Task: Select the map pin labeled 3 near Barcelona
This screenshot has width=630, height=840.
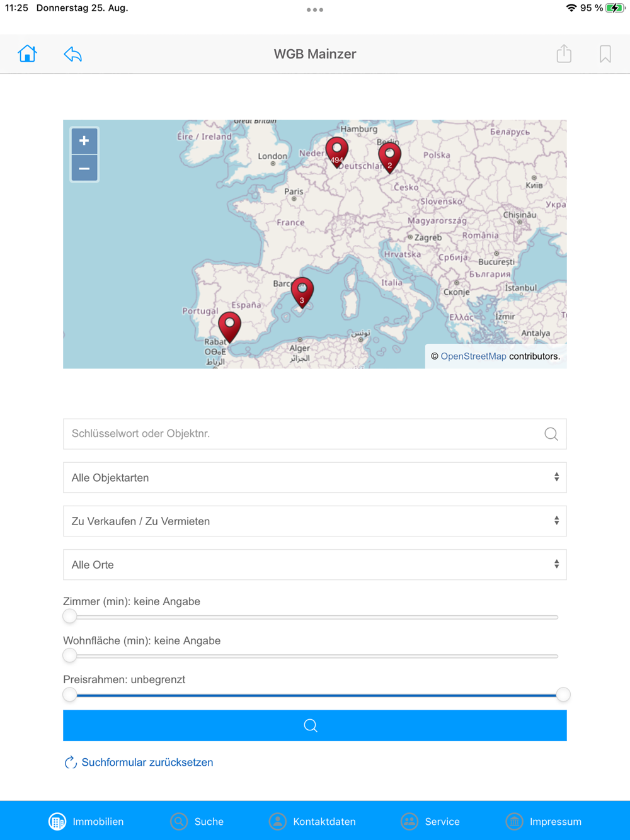Action: (302, 293)
